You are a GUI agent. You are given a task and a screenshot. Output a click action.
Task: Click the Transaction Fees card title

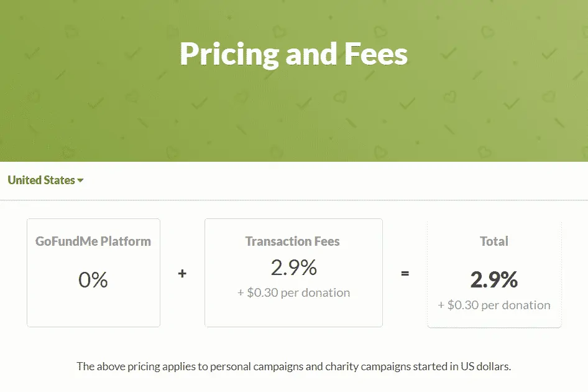coord(293,241)
